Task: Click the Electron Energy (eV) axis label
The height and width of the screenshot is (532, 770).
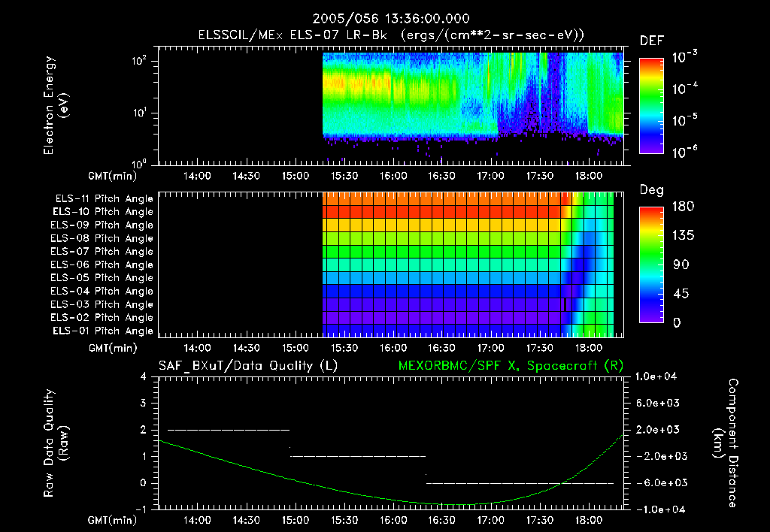Action: (56, 105)
